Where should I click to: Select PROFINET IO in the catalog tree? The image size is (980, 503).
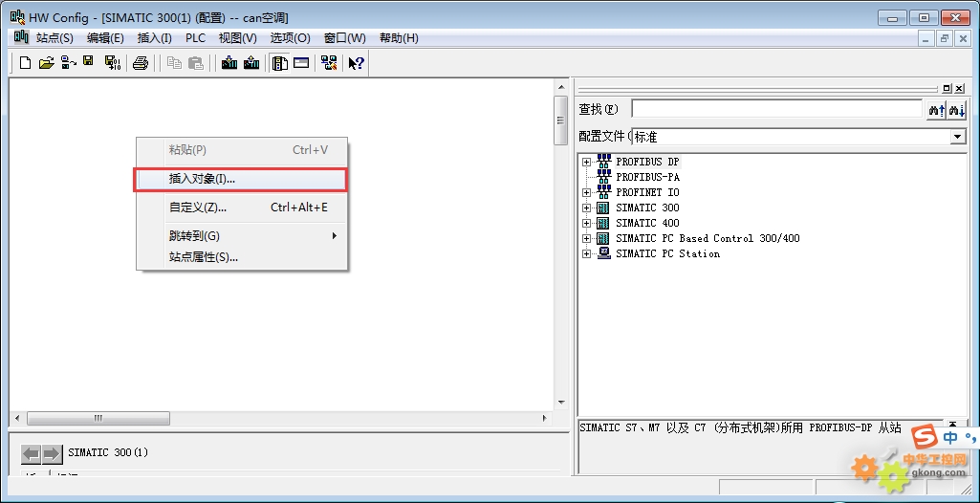point(647,192)
